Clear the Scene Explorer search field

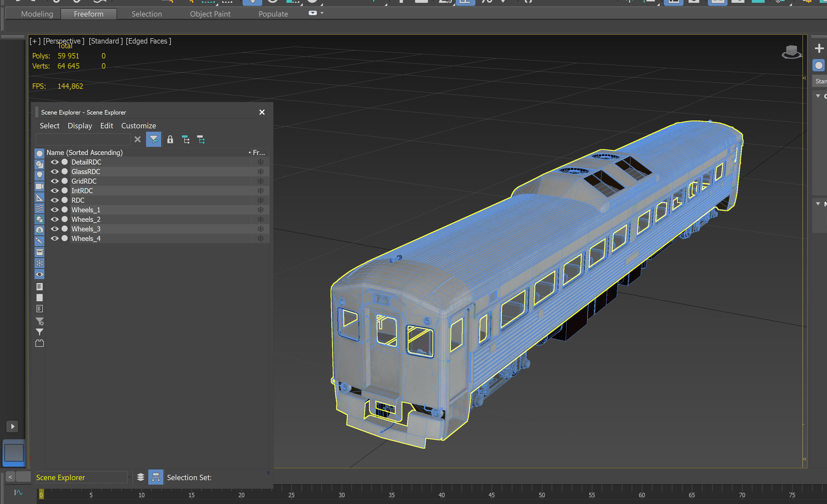click(x=138, y=140)
